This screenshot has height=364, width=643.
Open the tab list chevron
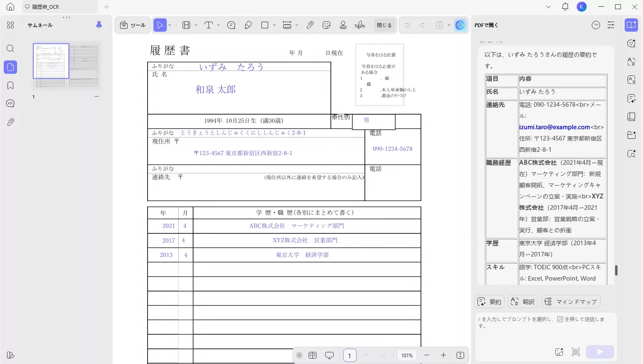coord(548,7)
